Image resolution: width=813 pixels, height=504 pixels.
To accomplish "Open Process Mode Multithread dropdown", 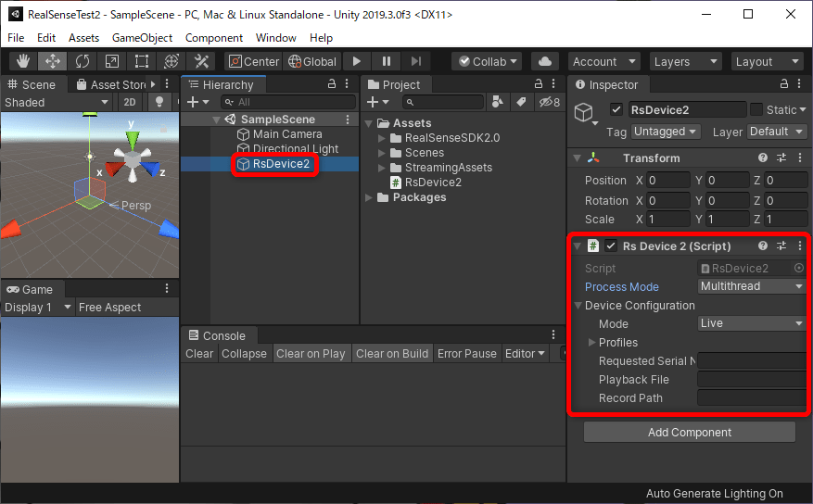I will (x=751, y=286).
